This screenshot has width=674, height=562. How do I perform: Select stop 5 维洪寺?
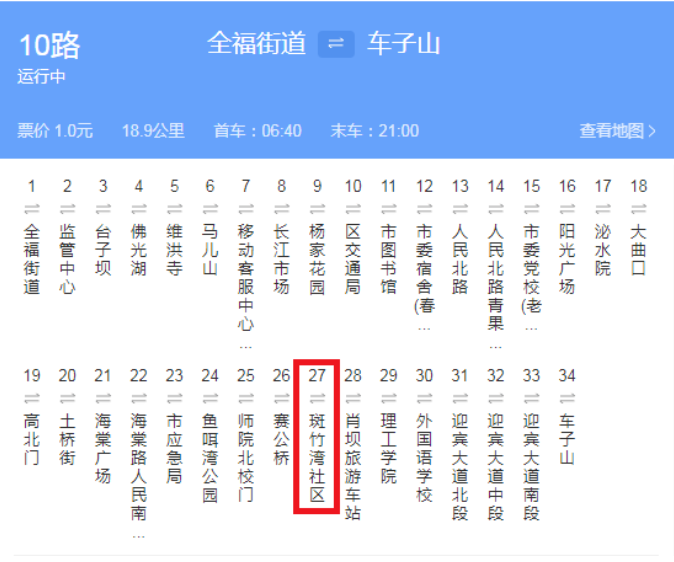click(175, 250)
